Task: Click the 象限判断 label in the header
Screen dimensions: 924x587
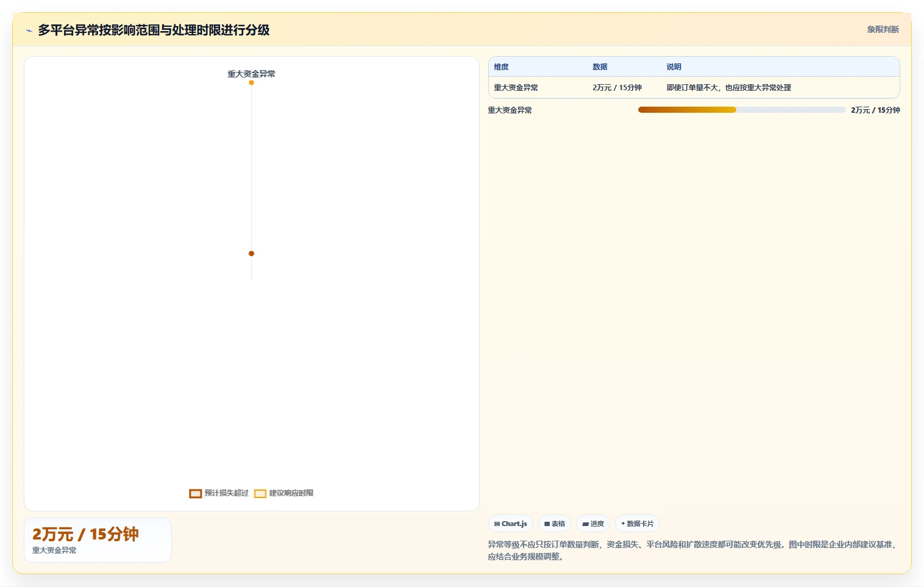Action: click(x=883, y=29)
